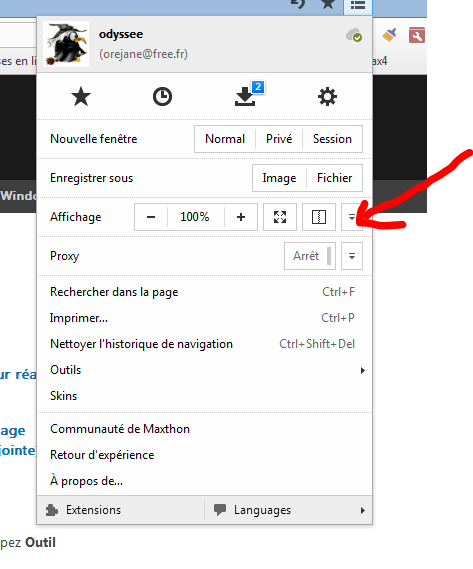Save page as Image
Image resolution: width=473 pixels, height=569 pixels.
(x=279, y=178)
